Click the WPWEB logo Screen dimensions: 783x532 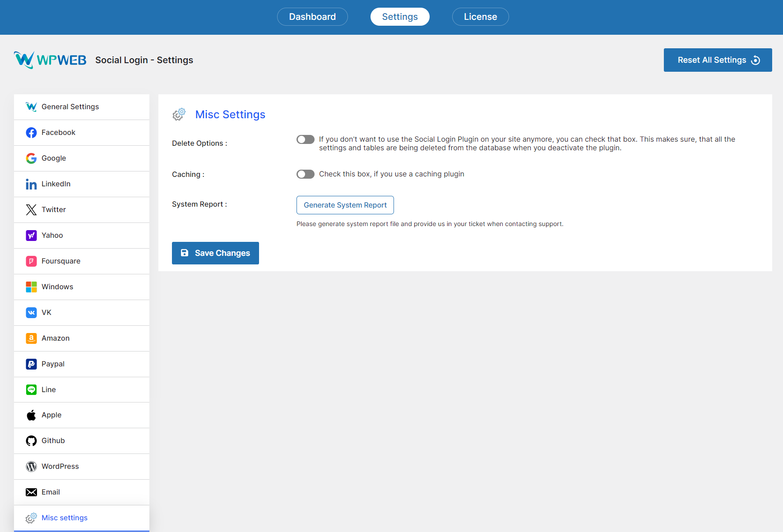point(50,60)
